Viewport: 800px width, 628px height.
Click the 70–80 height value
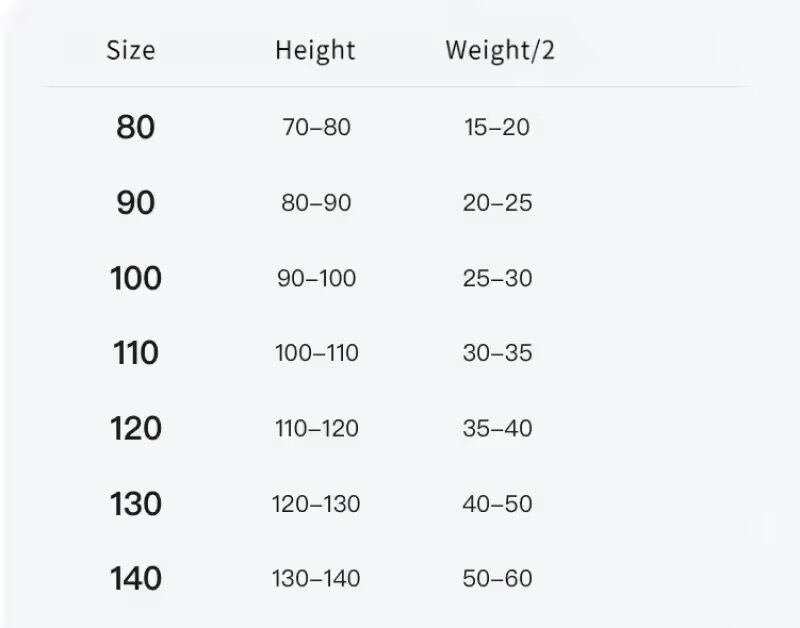tap(316, 128)
